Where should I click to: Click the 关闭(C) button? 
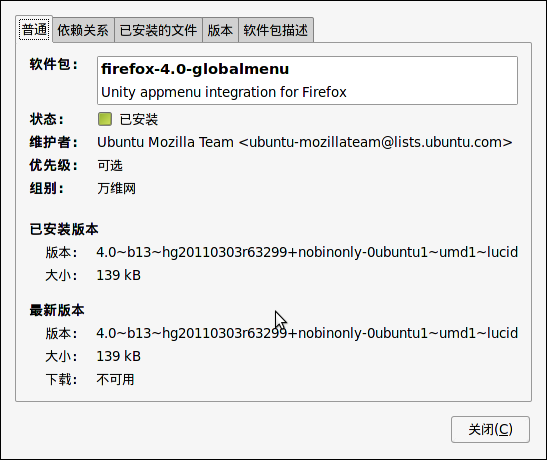point(490,429)
